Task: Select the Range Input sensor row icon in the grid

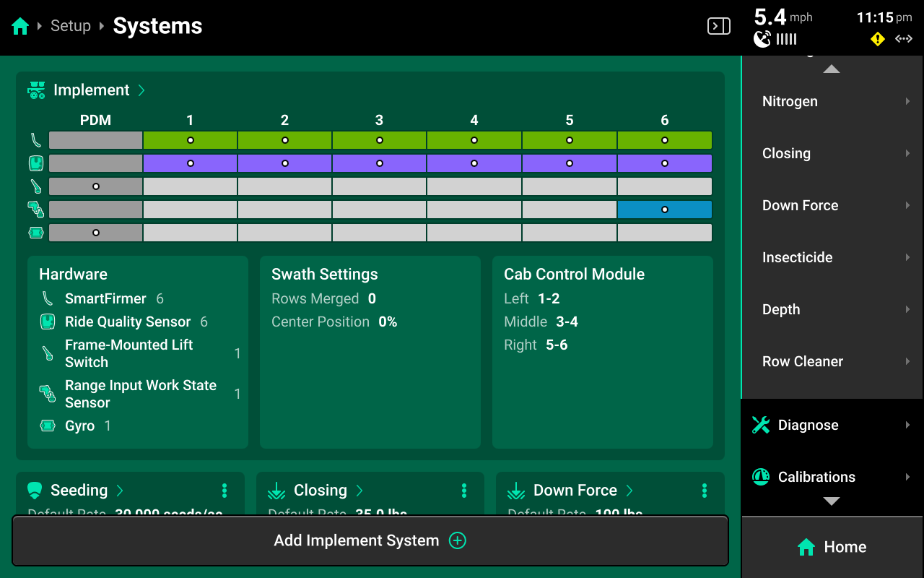Action: [36, 210]
